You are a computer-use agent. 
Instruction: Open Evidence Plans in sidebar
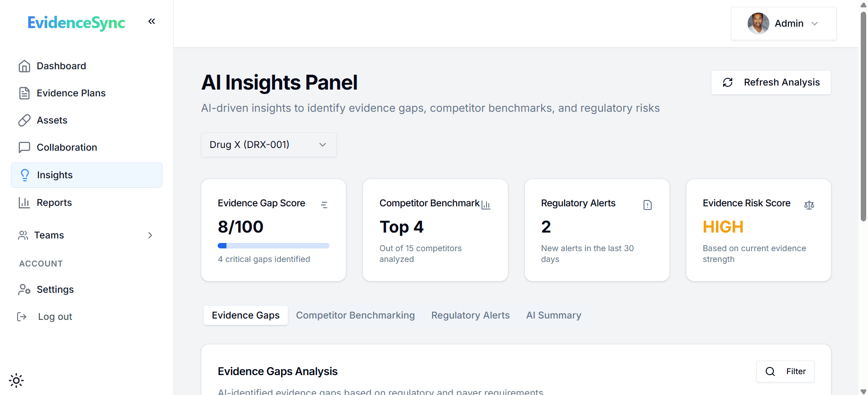[71, 93]
